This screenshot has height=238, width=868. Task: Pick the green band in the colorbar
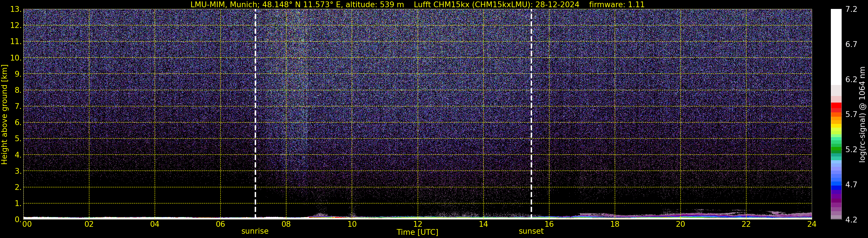point(836,149)
